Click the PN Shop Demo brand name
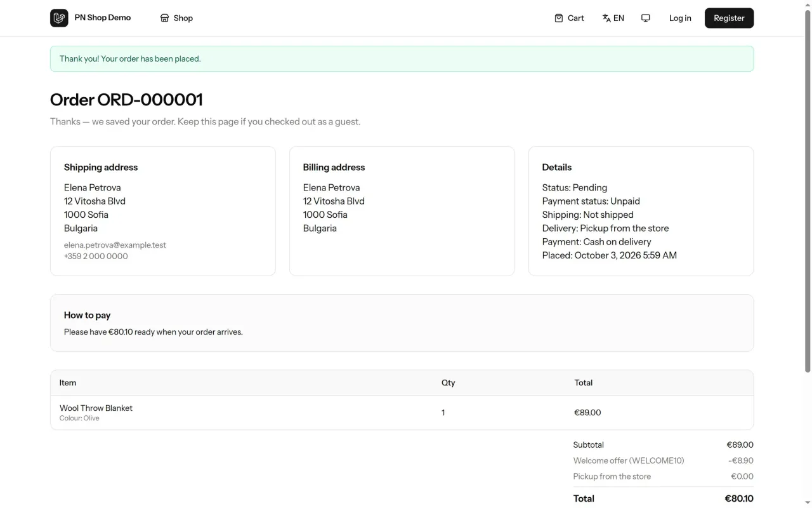The height and width of the screenshot is (508, 812). [x=103, y=18]
